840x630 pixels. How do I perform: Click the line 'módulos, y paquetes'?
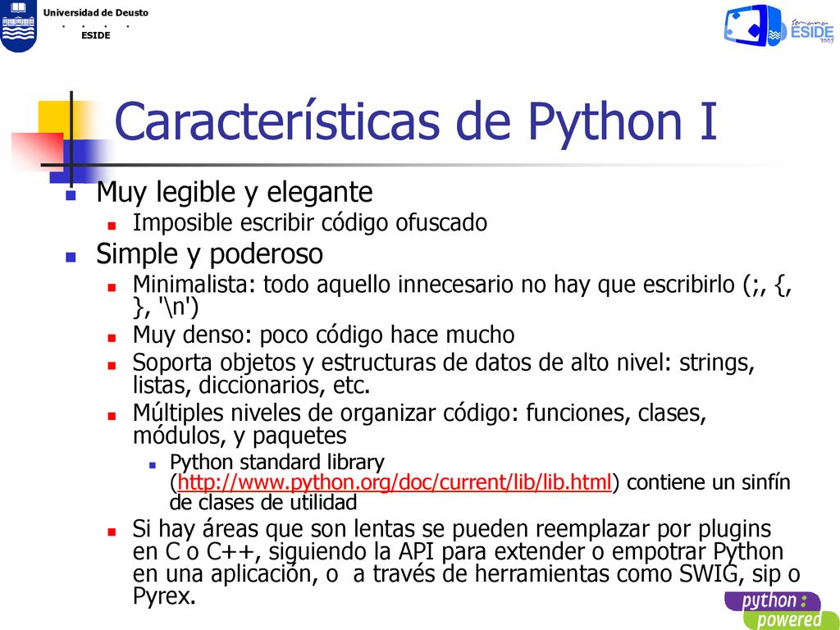point(240,436)
